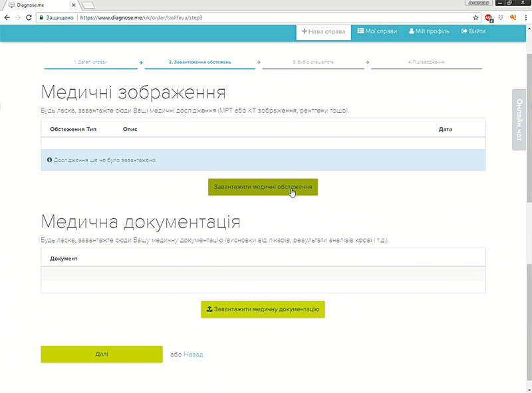
Task: Open the Нова справа menu item
Action: click(x=323, y=31)
